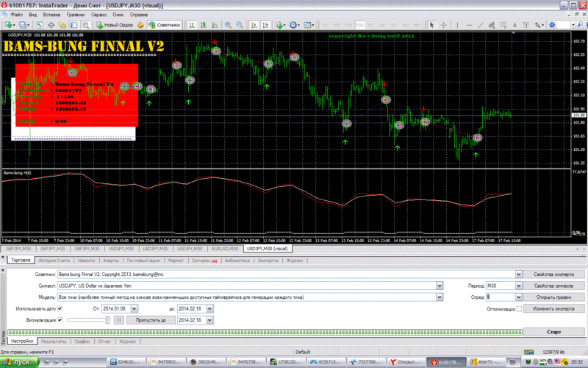Open the Результаты tester tab
This screenshot has width=588, height=368.
click(x=54, y=342)
